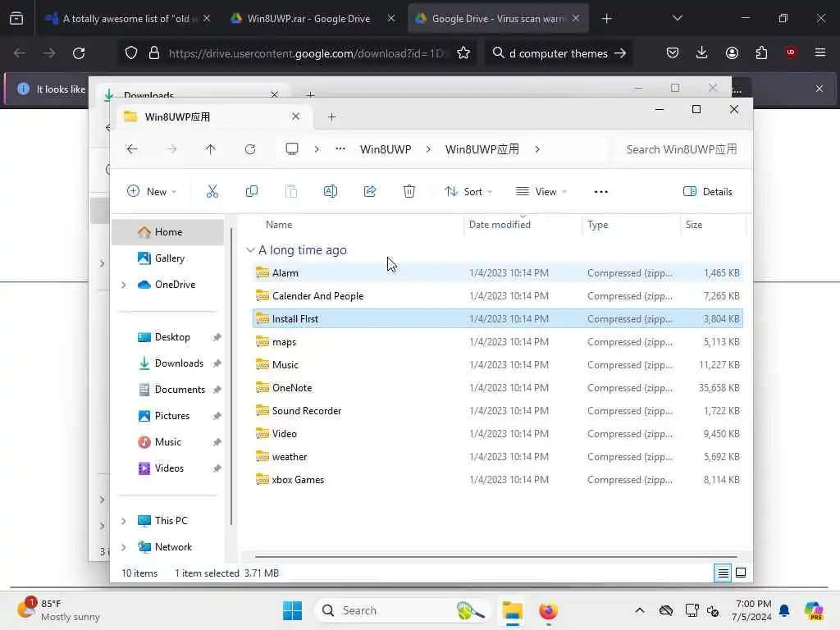Image resolution: width=840 pixels, height=630 pixels.
Task: Select the Install FIrst zip file
Action: coord(498,319)
